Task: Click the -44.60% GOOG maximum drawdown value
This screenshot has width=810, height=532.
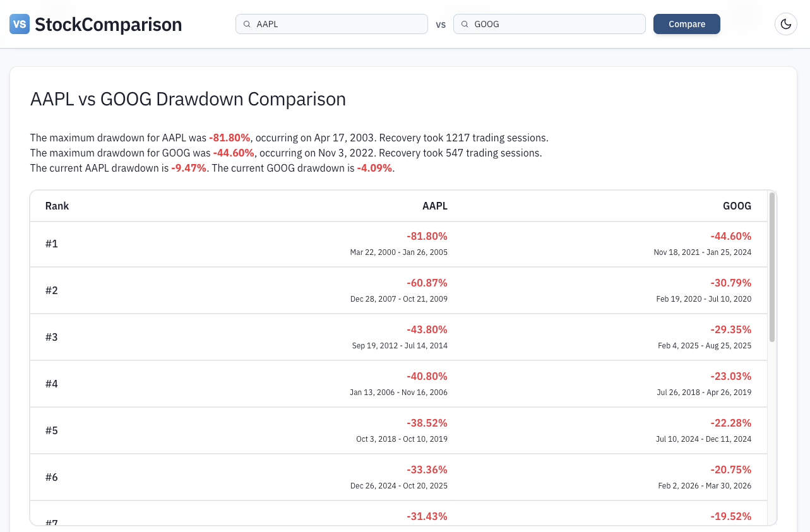Action: click(x=234, y=153)
